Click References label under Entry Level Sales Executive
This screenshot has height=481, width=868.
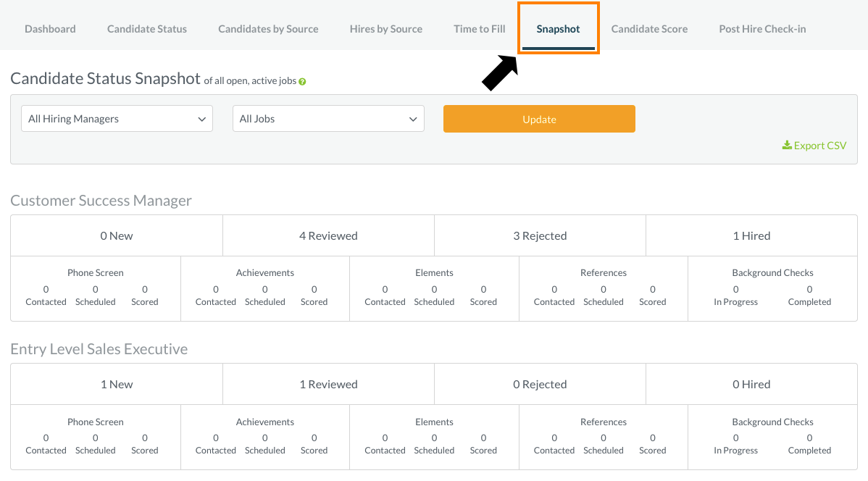(604, 422)
